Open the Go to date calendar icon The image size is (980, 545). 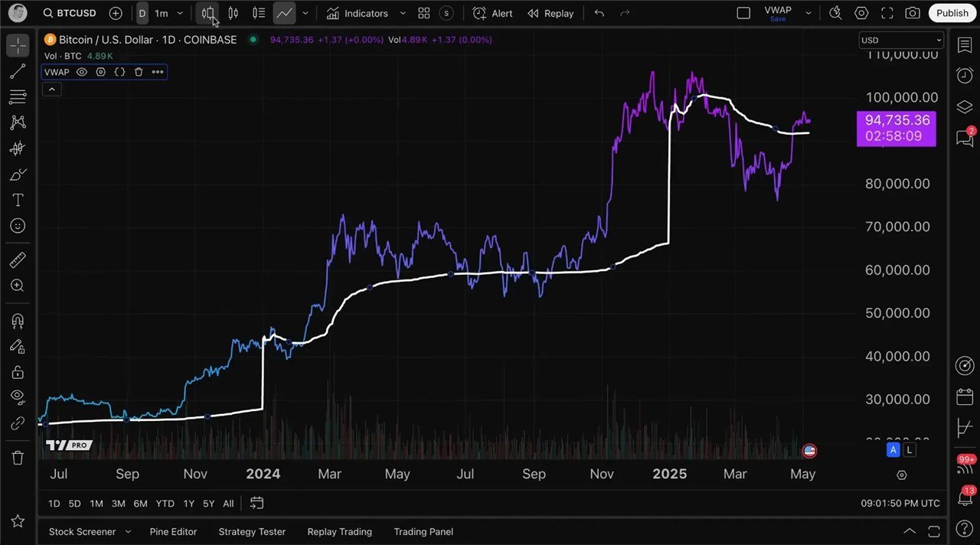tap(257, 503)
